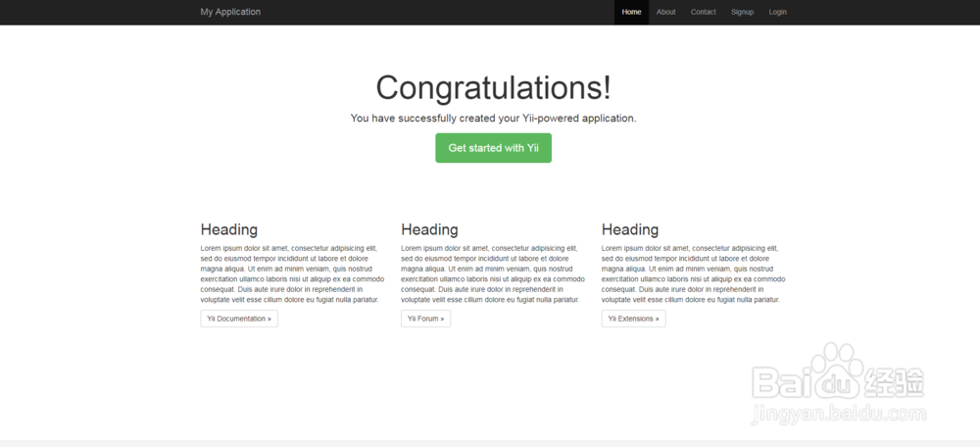Click the Heading above Yii Extensions
Image resolution: width=980 pixels, height=447 pixels.
[x=630, y=229]
